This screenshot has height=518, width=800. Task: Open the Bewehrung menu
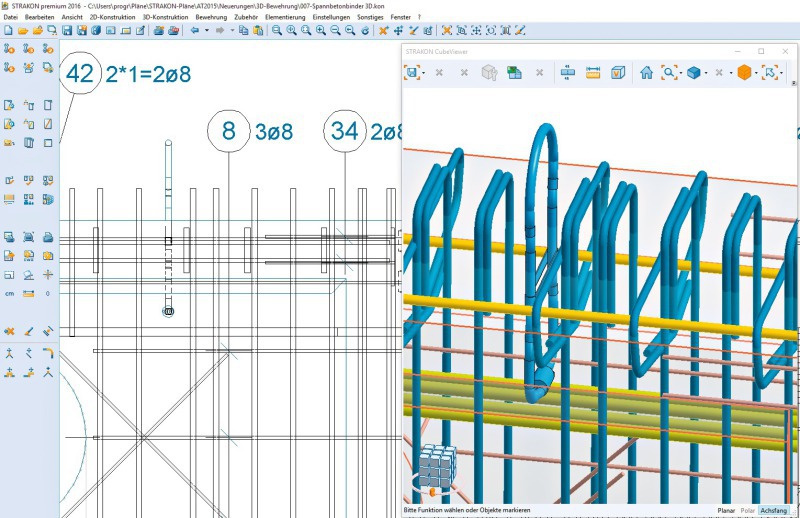pos(211,17)
